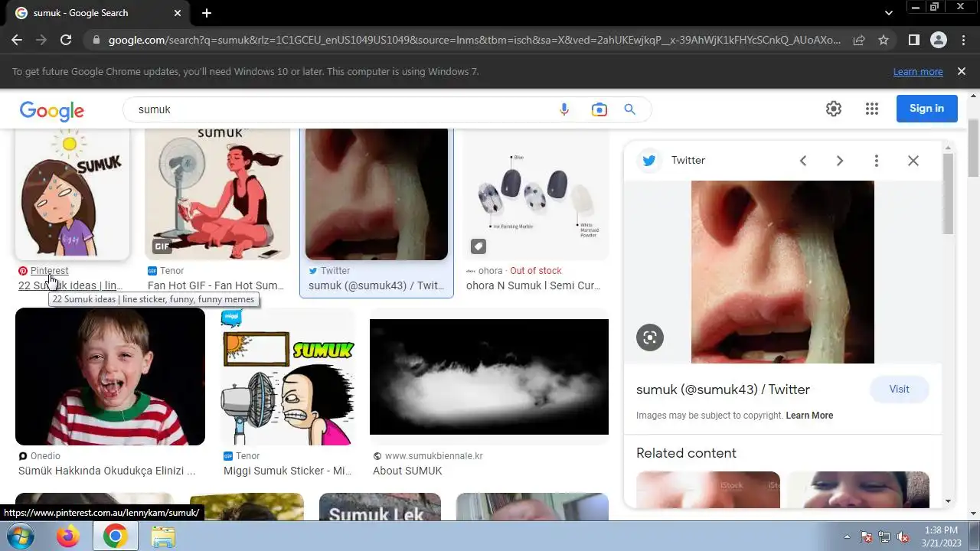Search inside image with Lens icon
This screenshot has width=980, height=551.
tap(650, 337)
